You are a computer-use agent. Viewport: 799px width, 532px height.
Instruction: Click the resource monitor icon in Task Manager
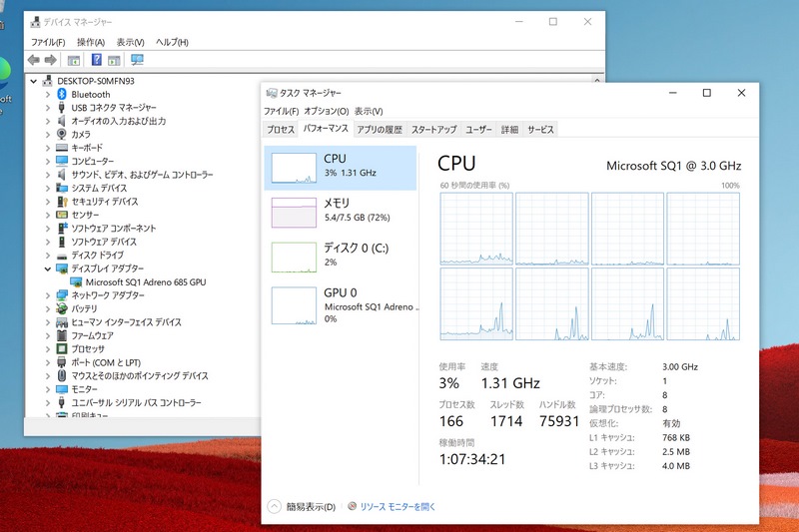(353, 506)
